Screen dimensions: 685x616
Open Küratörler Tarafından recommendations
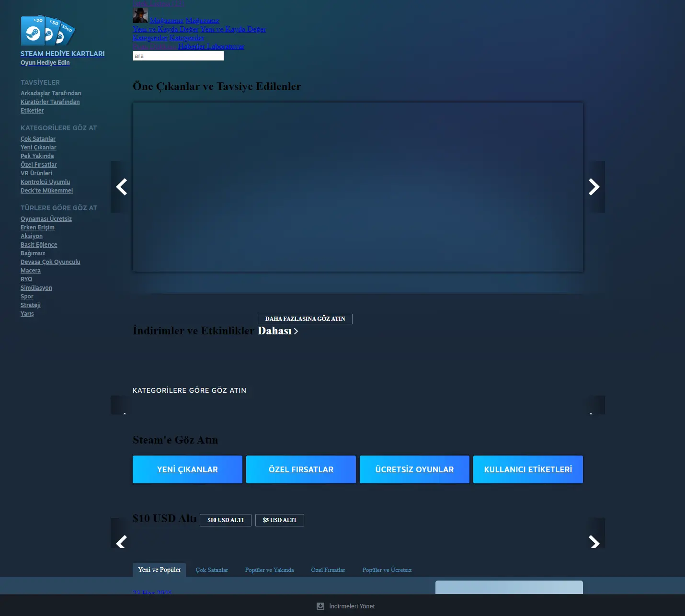point(50,102)
